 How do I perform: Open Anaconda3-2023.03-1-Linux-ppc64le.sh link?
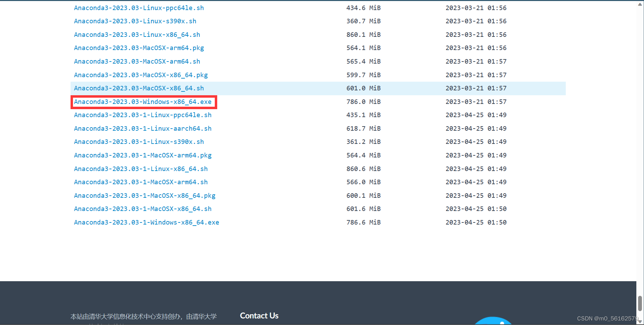pyautogui.click(x=142, y=115)
